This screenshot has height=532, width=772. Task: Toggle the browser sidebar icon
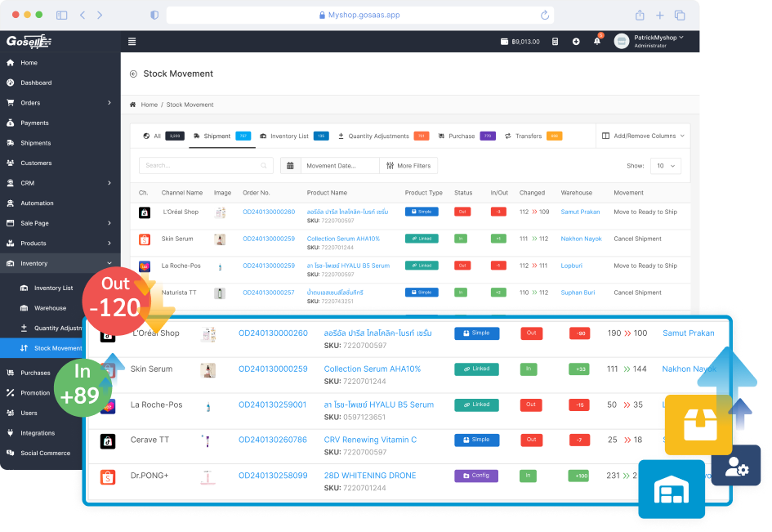click(61, 16)
